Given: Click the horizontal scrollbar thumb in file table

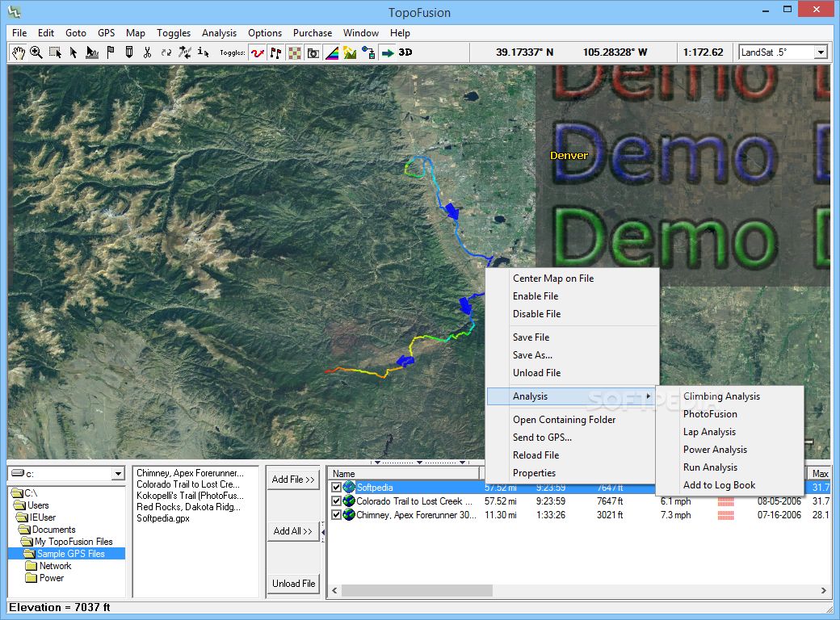Looking at the screenshot, I should (x=417, y=591).
